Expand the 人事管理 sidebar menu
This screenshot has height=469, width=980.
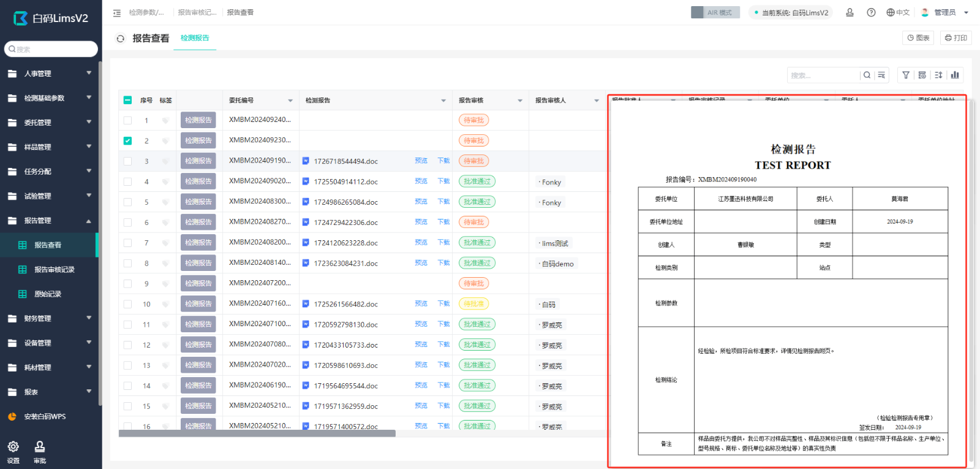point(49,74)
